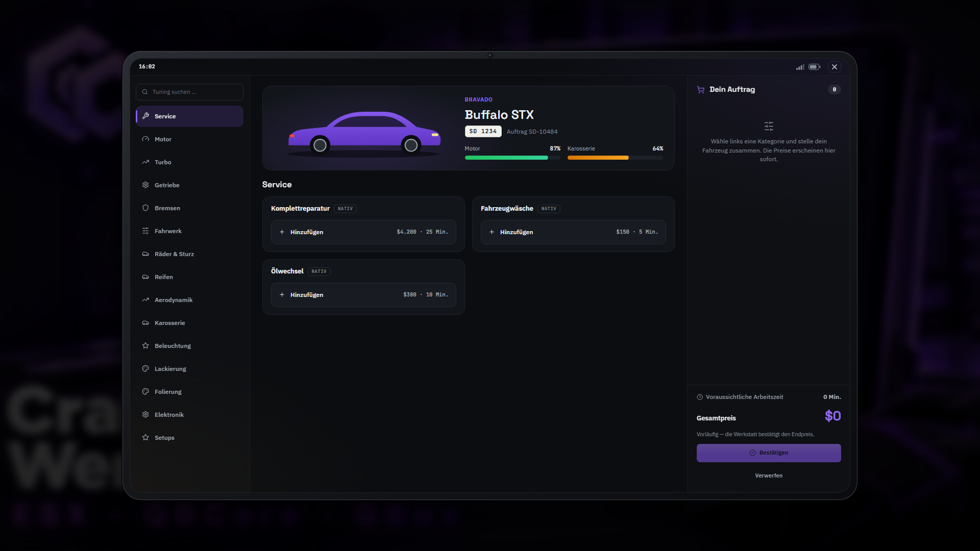Select the Setups label in sidebar
The width and height of the screenshot is (980, 551).
pos(164,438)
